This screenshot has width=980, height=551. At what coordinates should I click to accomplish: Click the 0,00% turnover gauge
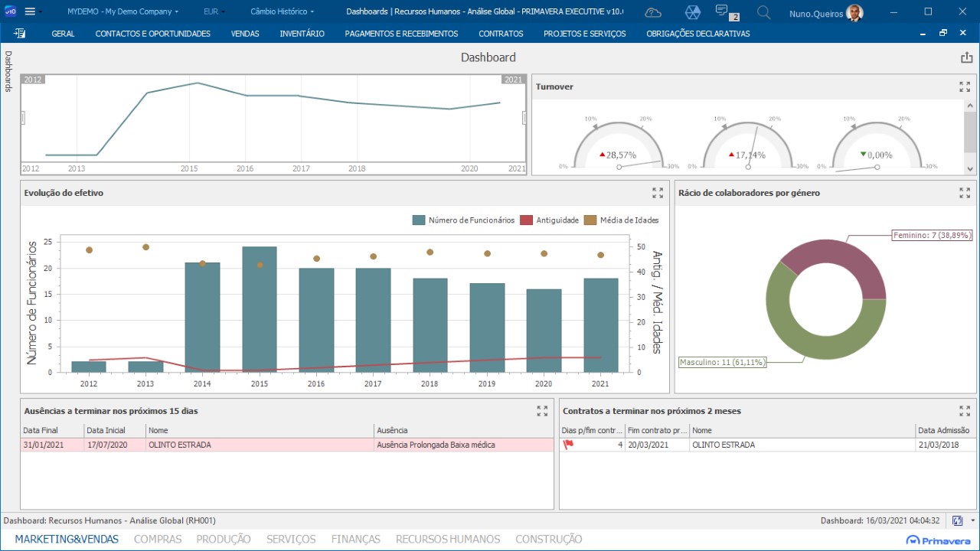(877, 145)
